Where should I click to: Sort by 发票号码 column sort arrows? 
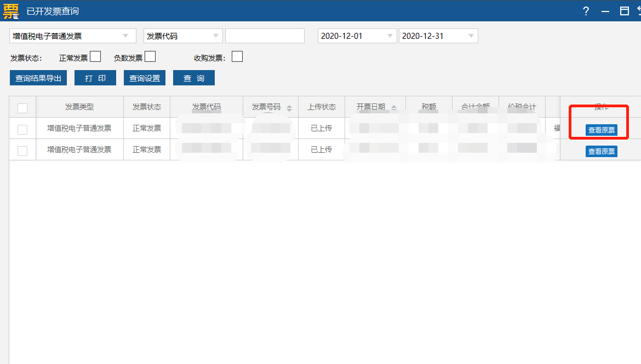click(289, 108)
